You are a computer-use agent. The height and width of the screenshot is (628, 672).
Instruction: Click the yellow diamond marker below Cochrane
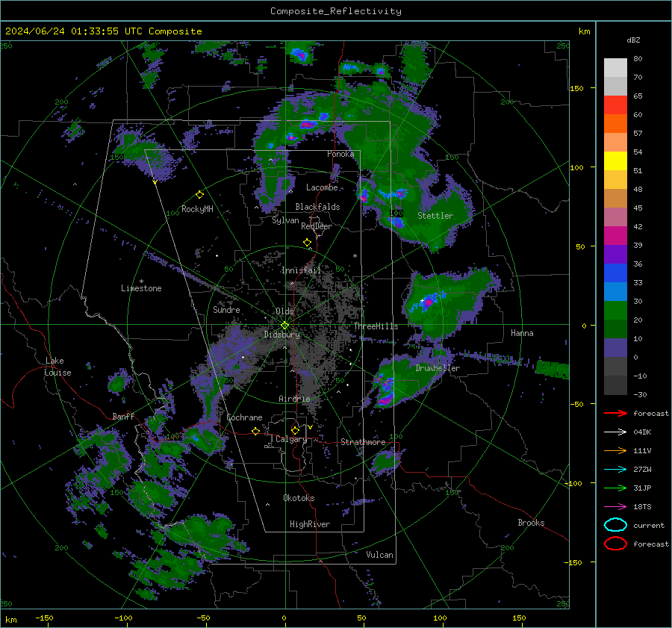(255, 431)
